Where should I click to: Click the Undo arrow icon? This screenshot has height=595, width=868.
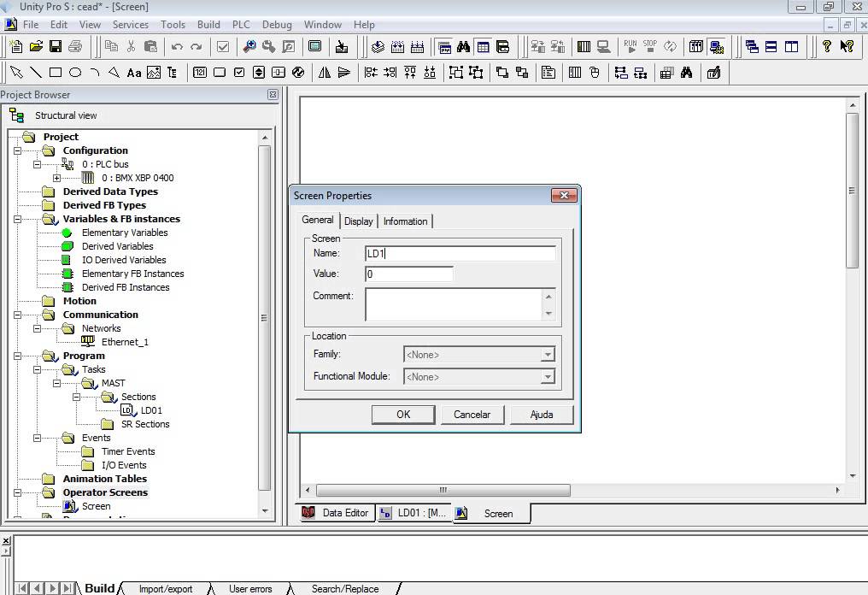click(177, 46)
